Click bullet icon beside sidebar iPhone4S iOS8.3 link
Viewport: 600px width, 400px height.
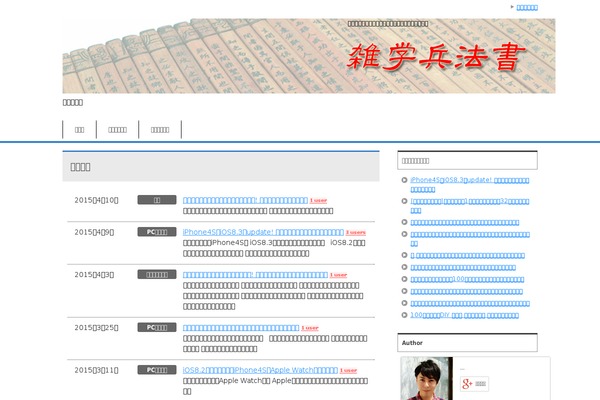405,180
